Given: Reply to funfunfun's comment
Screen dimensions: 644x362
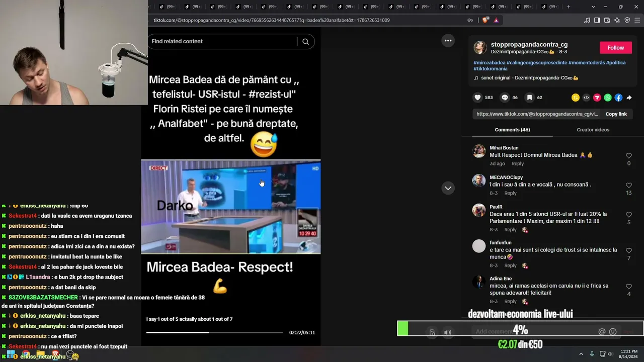Looking at the screenshot, I should pyautogui.click(x=510, y=265).
